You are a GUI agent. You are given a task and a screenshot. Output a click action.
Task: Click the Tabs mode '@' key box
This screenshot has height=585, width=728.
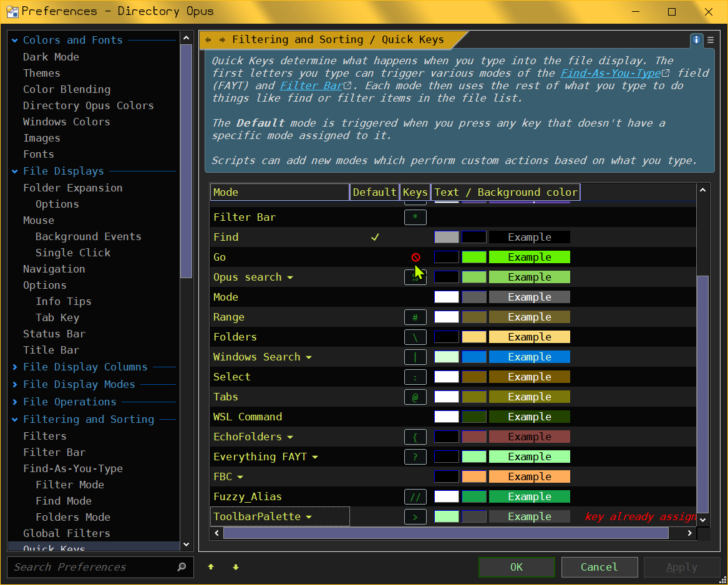point(415,397)
